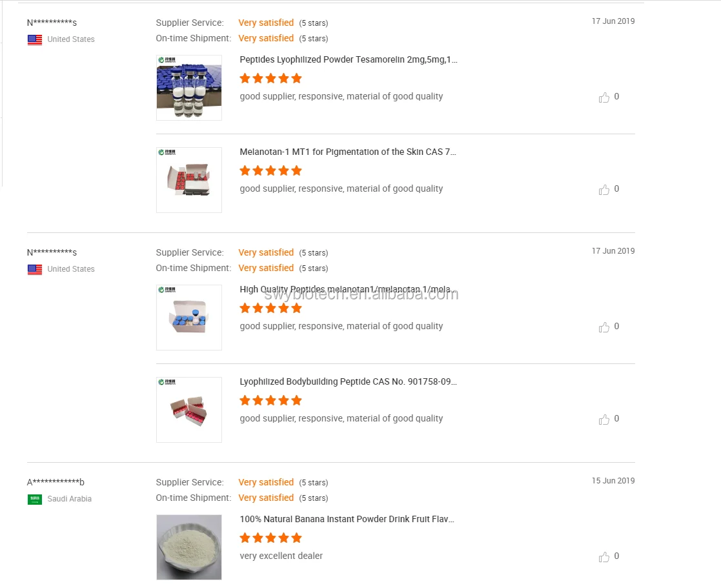Click the Saudi Arabia flag icon

(x=35, y=499)
